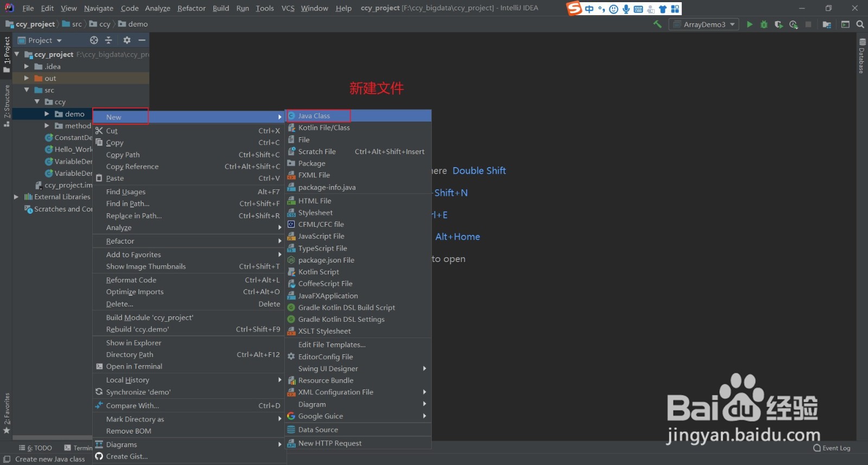Image resolution: width=868 pixels, height=465 pixels.
Task: Choose File in the New submenu
Action: (x=358, y=139)
